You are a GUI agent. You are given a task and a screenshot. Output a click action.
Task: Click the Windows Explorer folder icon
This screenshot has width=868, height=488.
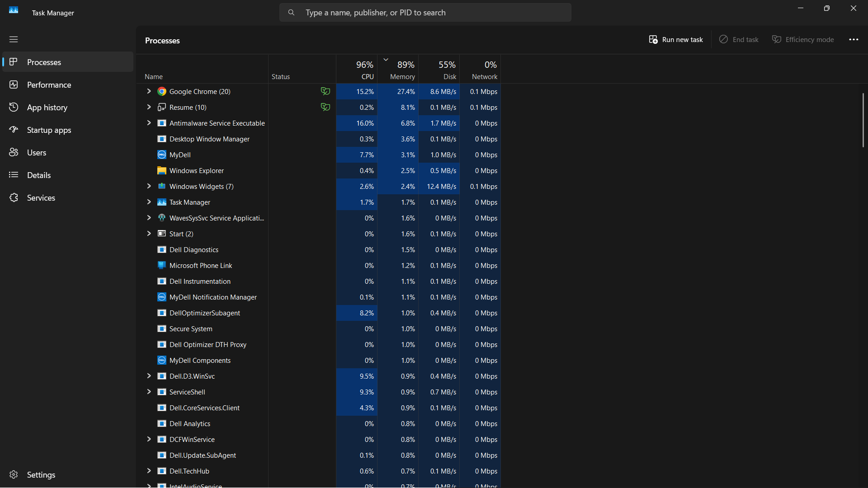pyautogui.click(x=161, y=170)
